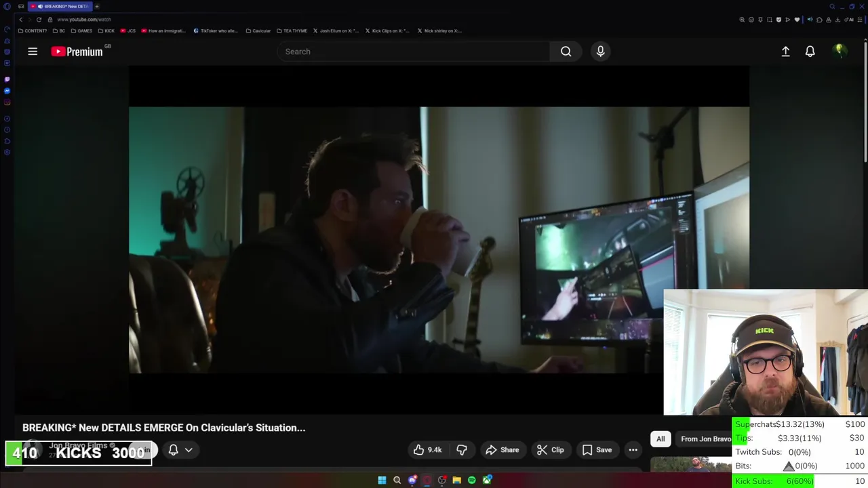Open Nick shirley on X bookmark
Image resolution: width=868 pixels, height=488 pixels.
coord(439,30)
